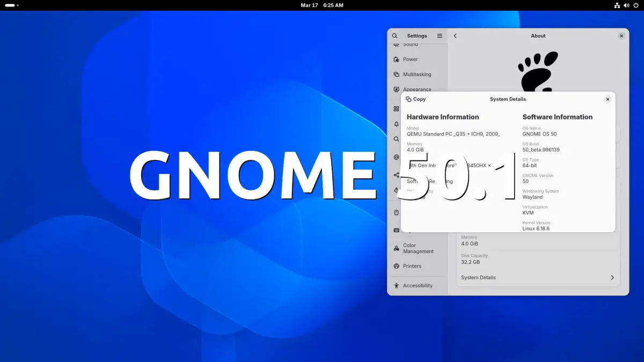The width and height of the screenshot is (644, 362).
Task: Click the About page title
Action: (538, 36)
